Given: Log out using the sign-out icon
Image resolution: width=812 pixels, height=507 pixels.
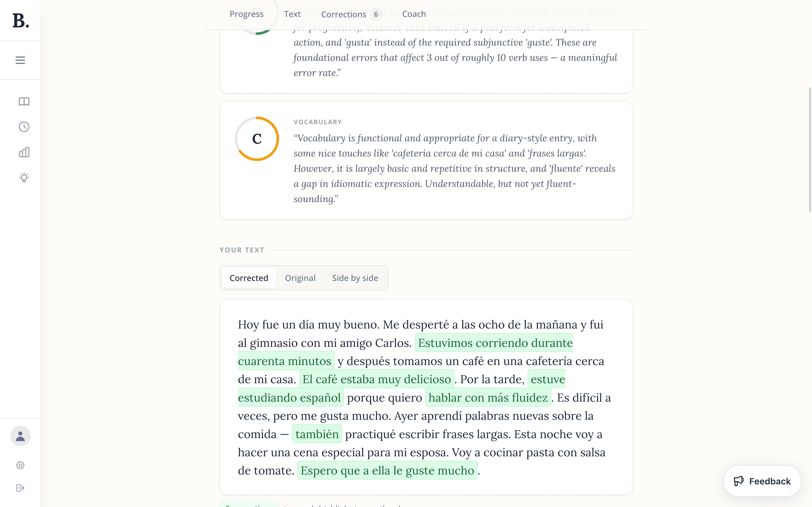Looking at the screenshot, I should click(20, 488).
